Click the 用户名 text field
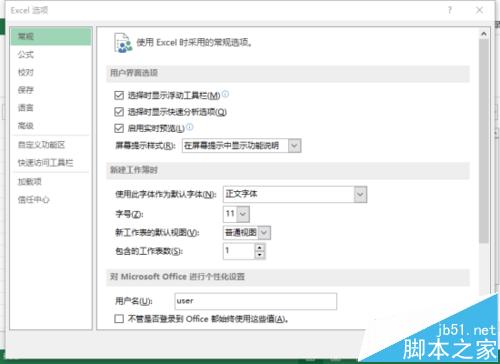Screen dimensions: 500x364 (256, 301)
